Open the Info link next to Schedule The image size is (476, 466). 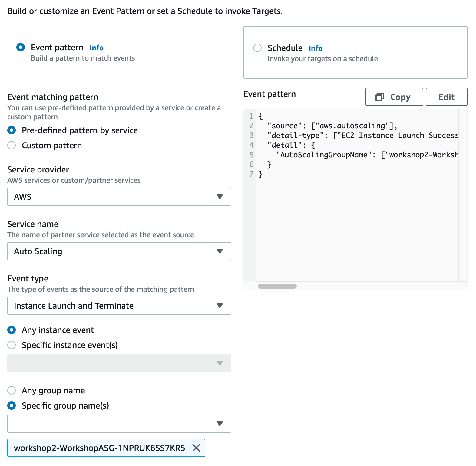pos(315,48)
